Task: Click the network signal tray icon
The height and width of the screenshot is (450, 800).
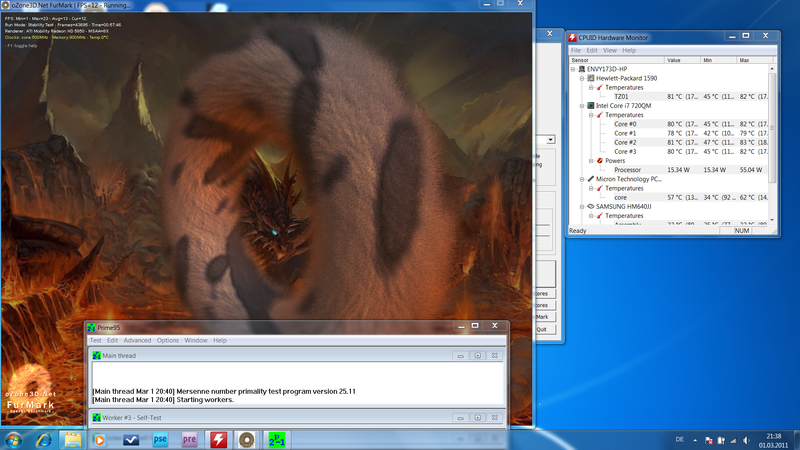Action: (x=734, y=440)
